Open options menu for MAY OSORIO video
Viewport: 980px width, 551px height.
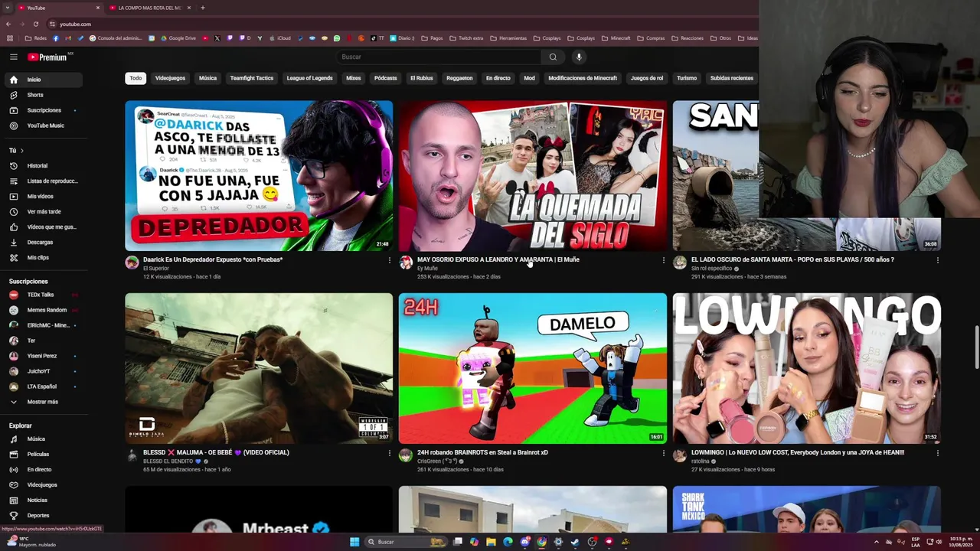(x=663, y=260)
